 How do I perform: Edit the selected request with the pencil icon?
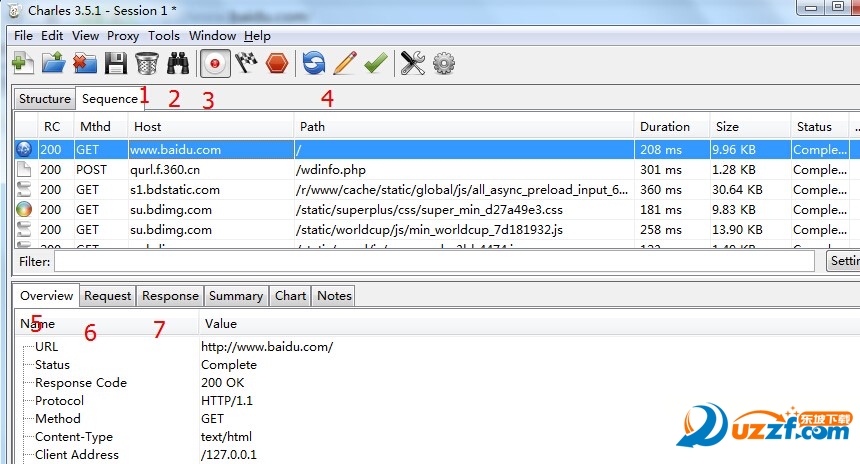[345, 63]
